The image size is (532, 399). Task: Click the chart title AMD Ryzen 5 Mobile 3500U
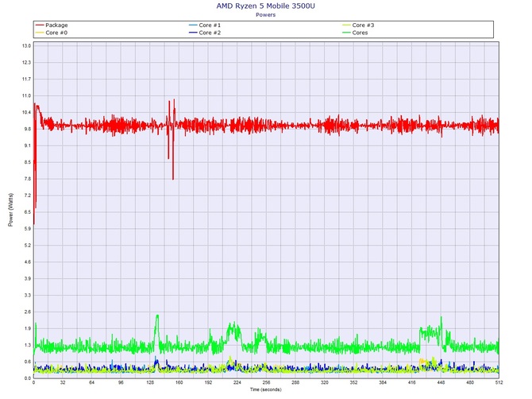(x=266, y=6)
